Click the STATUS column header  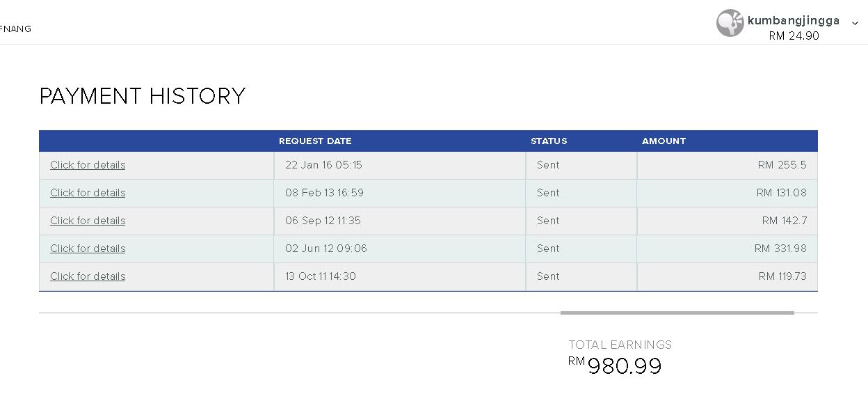click(549, 141)
